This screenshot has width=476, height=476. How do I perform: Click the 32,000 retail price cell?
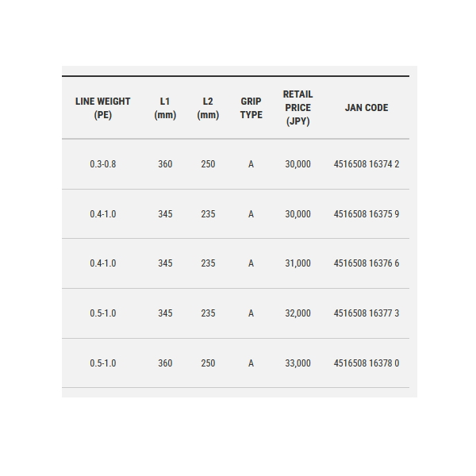(297, 313)
